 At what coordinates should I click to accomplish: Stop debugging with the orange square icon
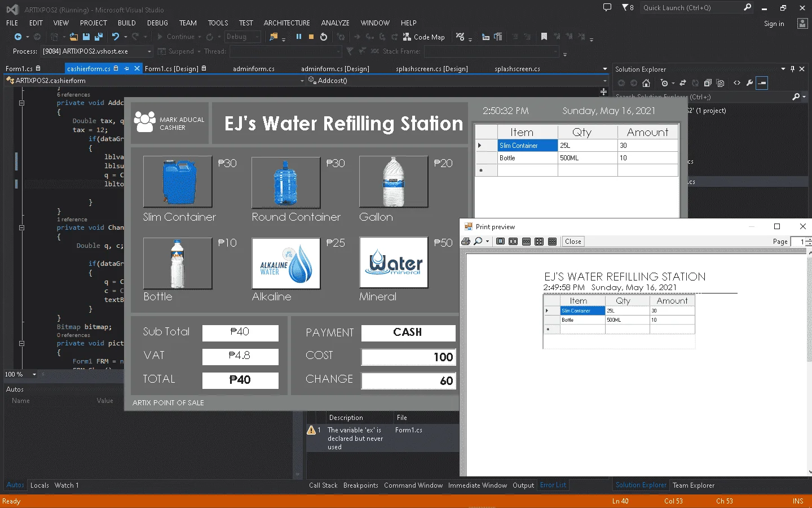tap(311, 37)
